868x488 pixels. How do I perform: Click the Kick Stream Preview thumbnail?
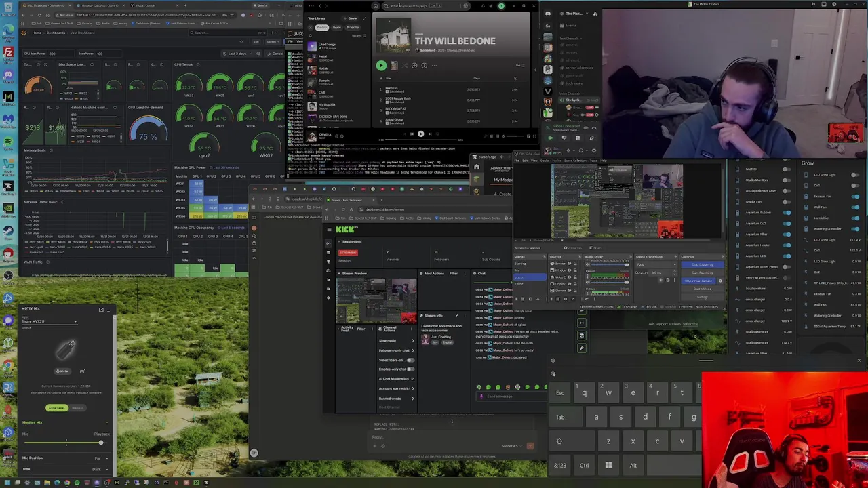[376, 300]
